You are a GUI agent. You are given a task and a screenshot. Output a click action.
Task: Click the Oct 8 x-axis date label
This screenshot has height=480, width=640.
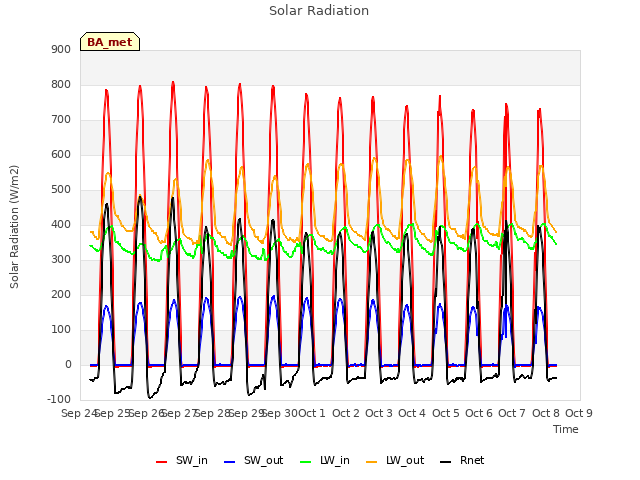click(x=545, y=413)
